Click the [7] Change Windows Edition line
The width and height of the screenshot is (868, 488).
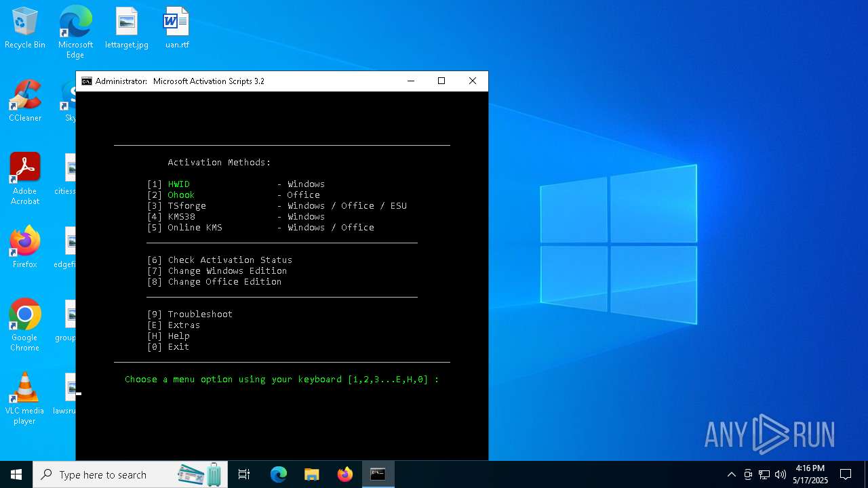[x=217, y=271]
